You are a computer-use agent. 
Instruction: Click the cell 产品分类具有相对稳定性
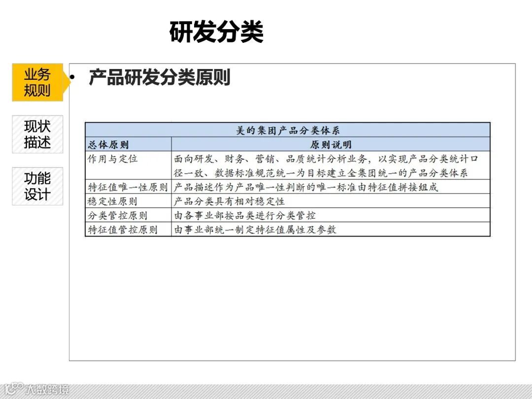[x=331, y=201]
